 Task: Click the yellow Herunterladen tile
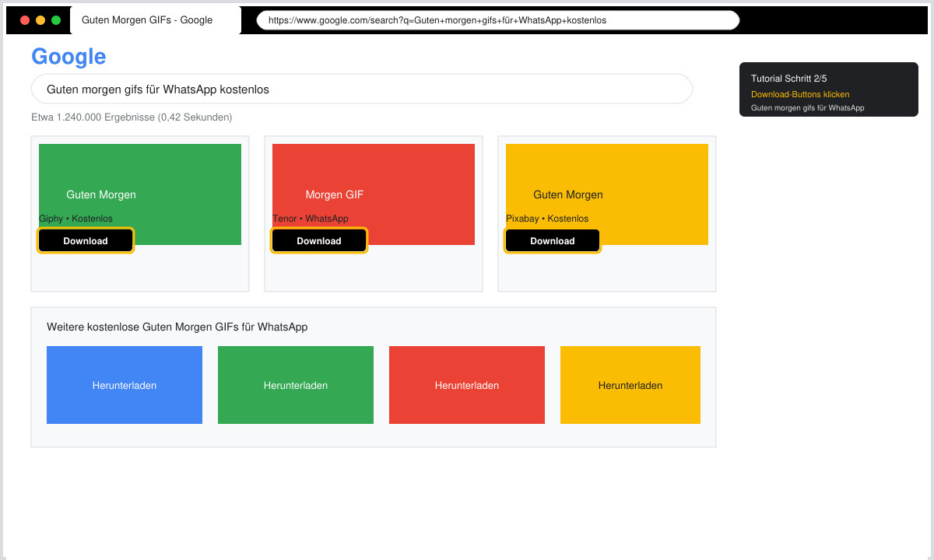(x=630, y=385)
